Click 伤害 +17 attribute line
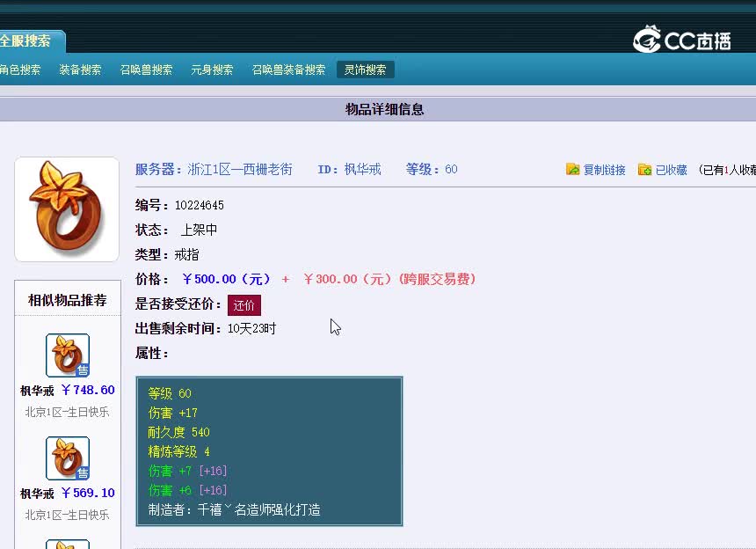This screenshot has width=756, height=549. click(172, 413)
